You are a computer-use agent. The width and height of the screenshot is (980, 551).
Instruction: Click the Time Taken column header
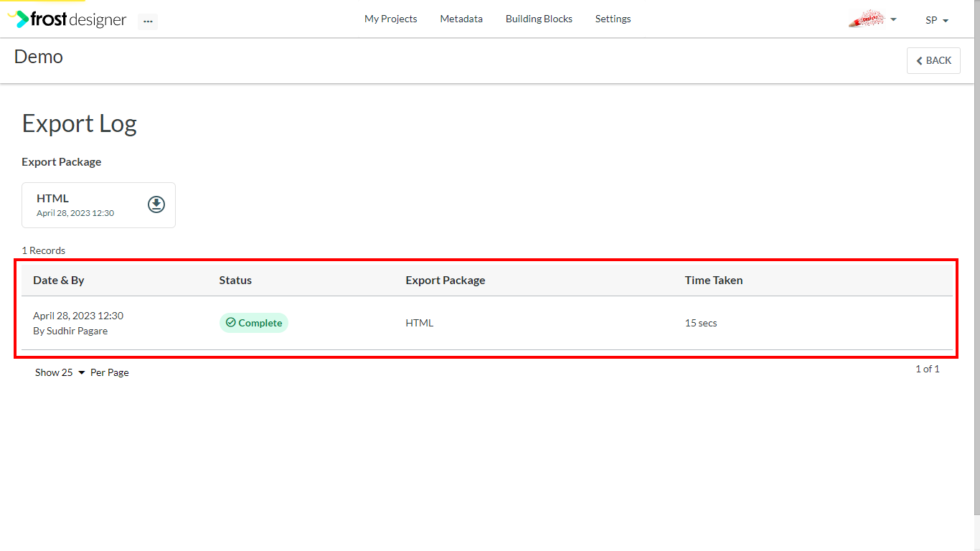coord(714,280)
